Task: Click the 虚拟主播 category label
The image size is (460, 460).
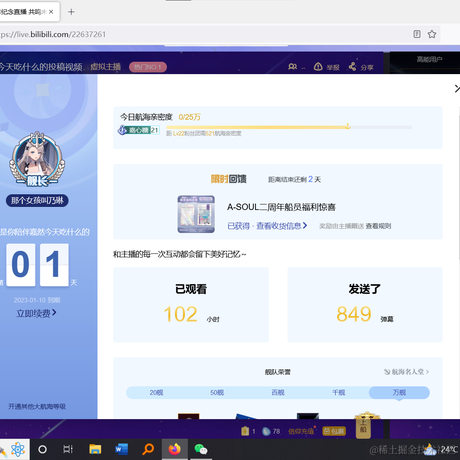Action: click(x=105, y=67)
